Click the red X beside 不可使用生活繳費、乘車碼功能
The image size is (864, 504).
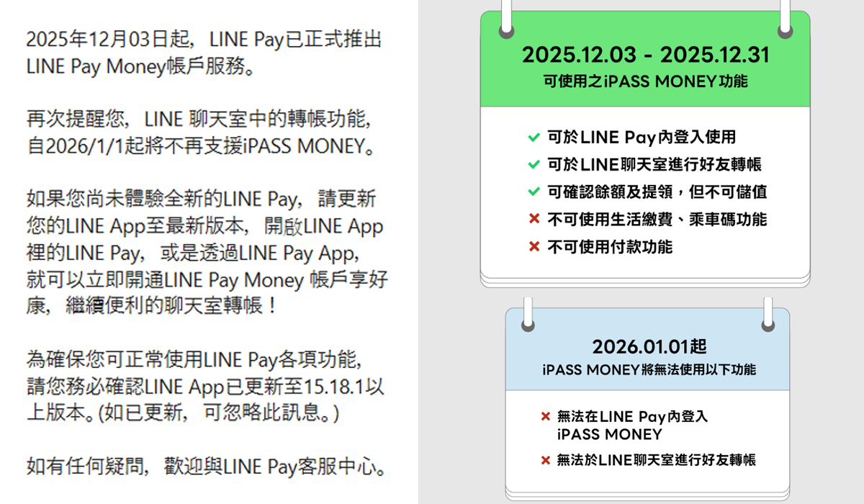[x=534, y=219]
